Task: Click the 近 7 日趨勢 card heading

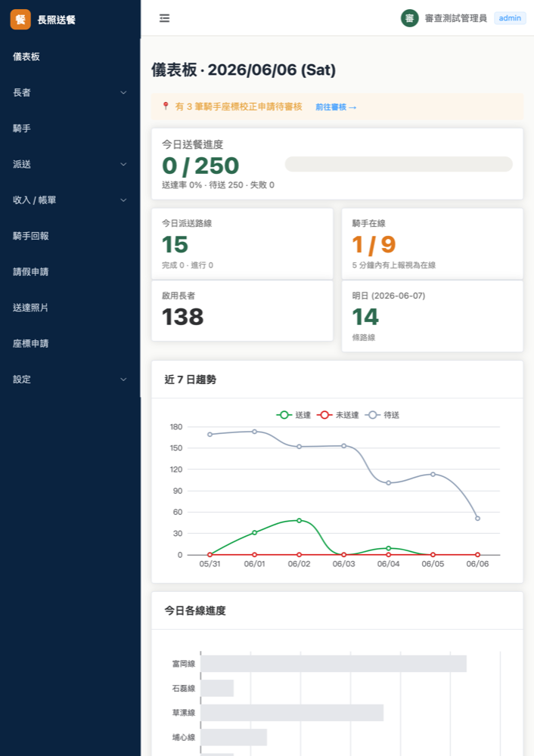Action: pyautogui.click(x=190, y=380)
